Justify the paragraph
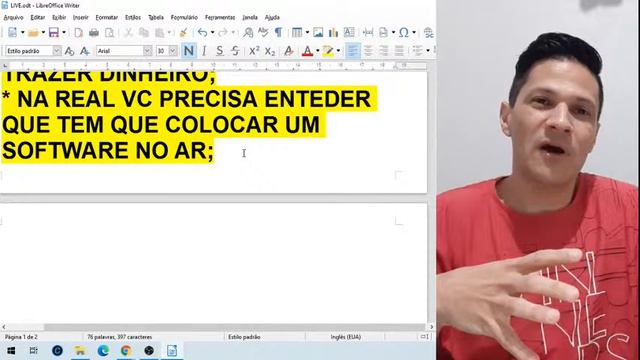This screenshot has height=360, width=640. [399, 51]
